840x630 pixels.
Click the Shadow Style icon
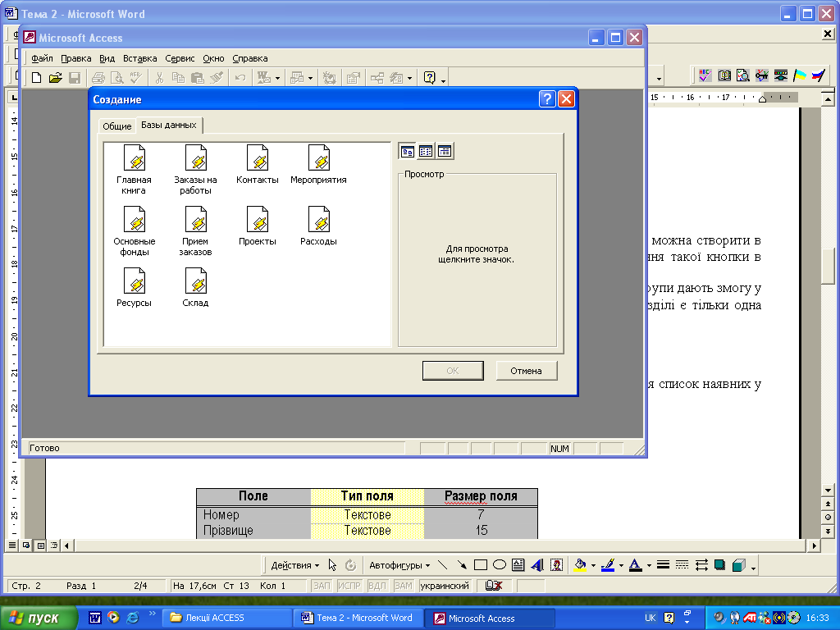pyautogui.click(x=720, y=564)
